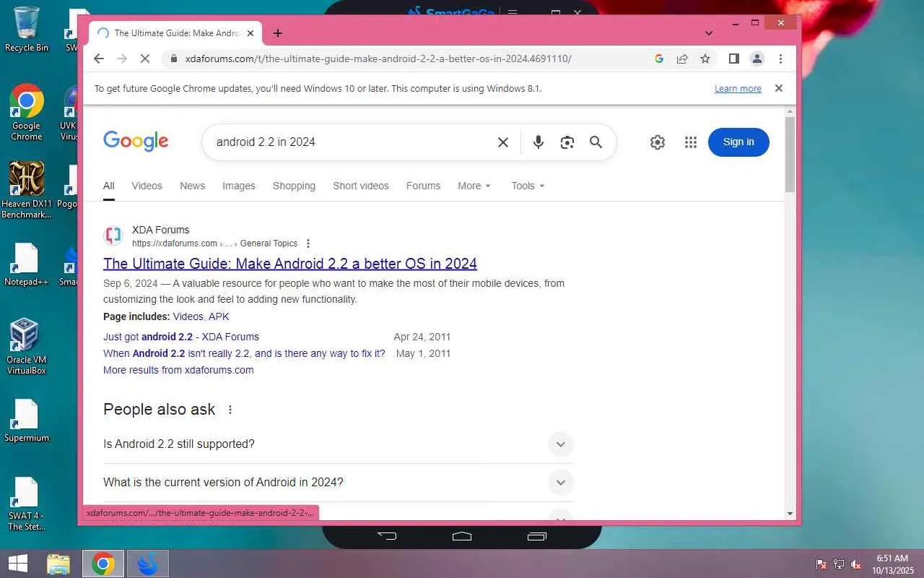The width and height of the screenshot is (924, 578).
Task: Open 'When Android 2.2 isn't really 2.2' link
Action: pos(244,353)
